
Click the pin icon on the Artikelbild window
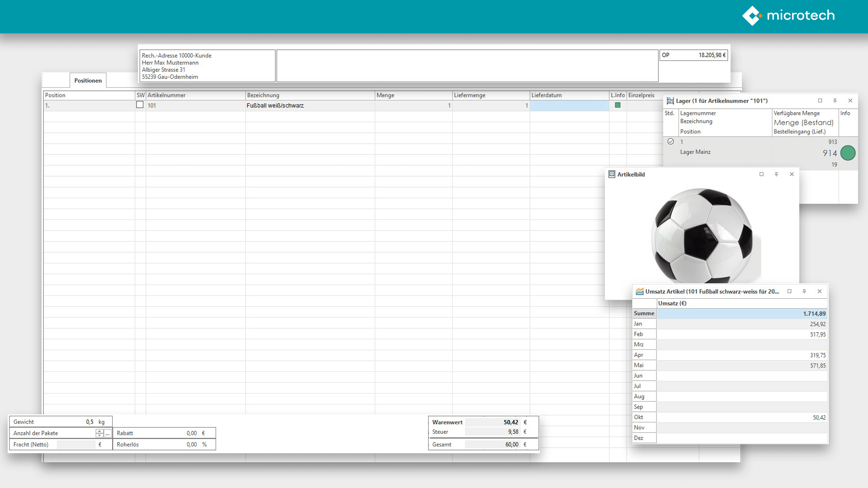pos(776,174)
